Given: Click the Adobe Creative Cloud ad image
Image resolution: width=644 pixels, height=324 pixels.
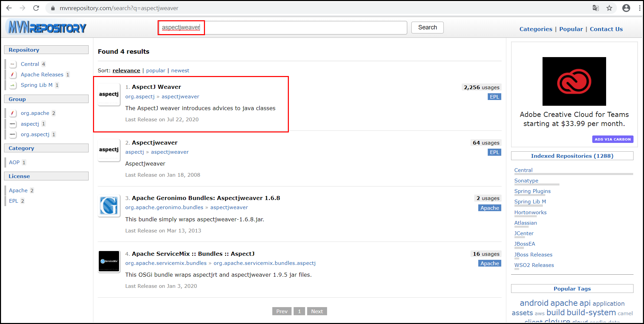Looking at the screenshot, I should coord(574,81).
